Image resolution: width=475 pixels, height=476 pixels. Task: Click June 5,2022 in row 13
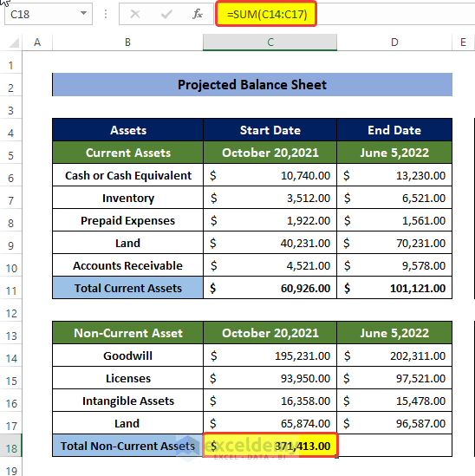click(x=394, y=333)
